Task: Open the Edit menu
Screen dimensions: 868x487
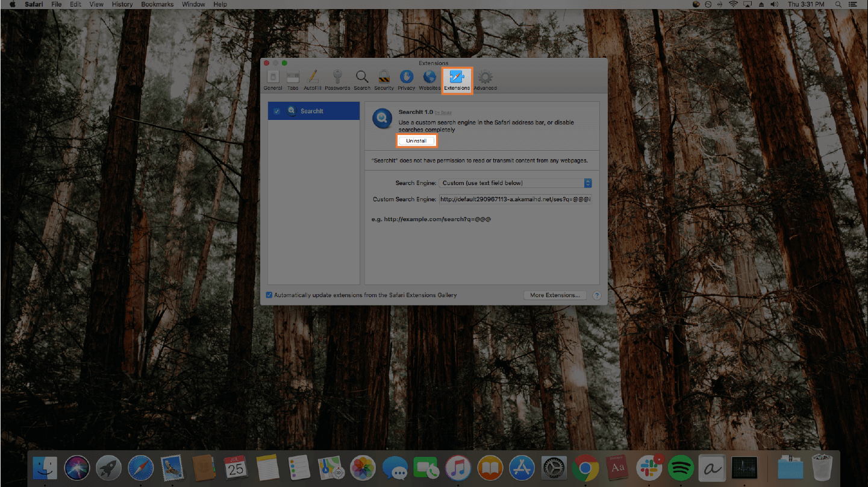Action: tap(75, 4)
